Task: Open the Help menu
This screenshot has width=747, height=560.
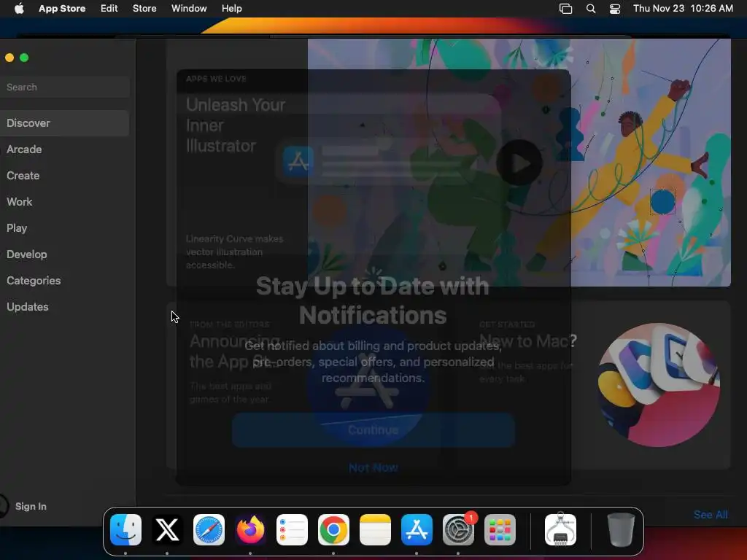Action: point(231,9)
